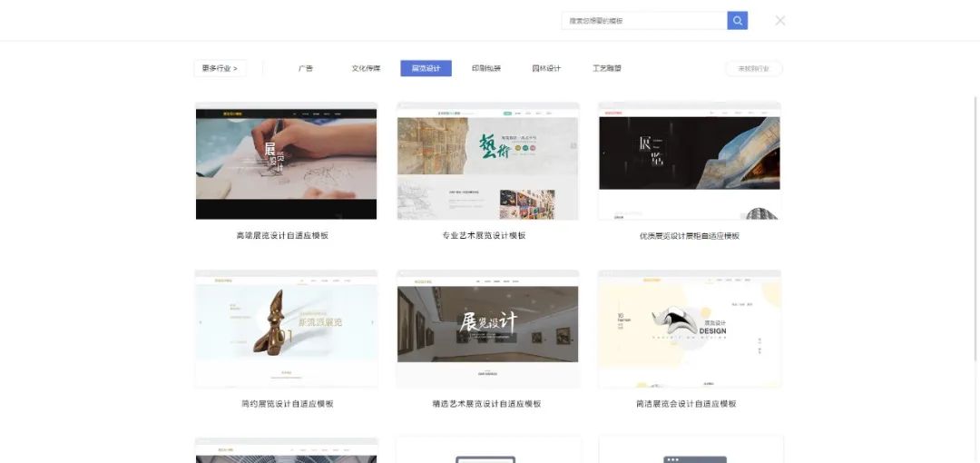Screen dimensions: 980x463
Task: Click the partially visible template with the browser window icon
Action: [690, 450]
